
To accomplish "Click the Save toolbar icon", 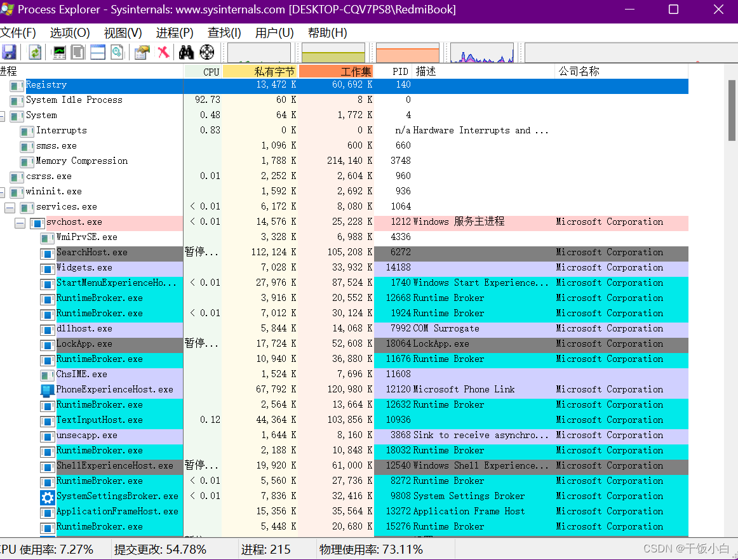I will 9,52.
